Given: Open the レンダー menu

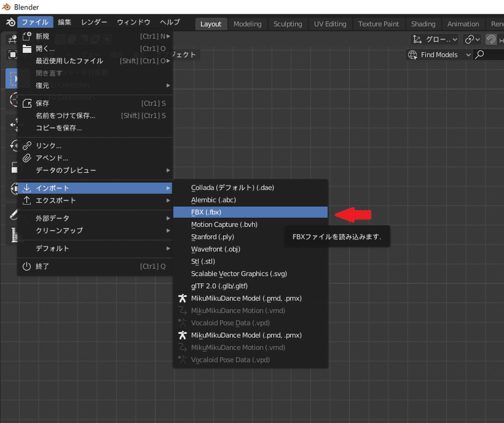Looking at the screenshot, I should 94,22.
